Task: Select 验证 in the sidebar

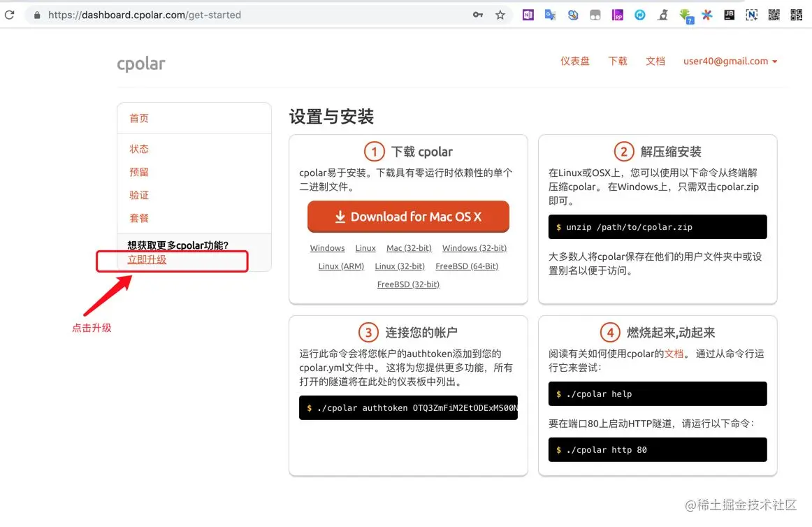Action: point(139,196)
